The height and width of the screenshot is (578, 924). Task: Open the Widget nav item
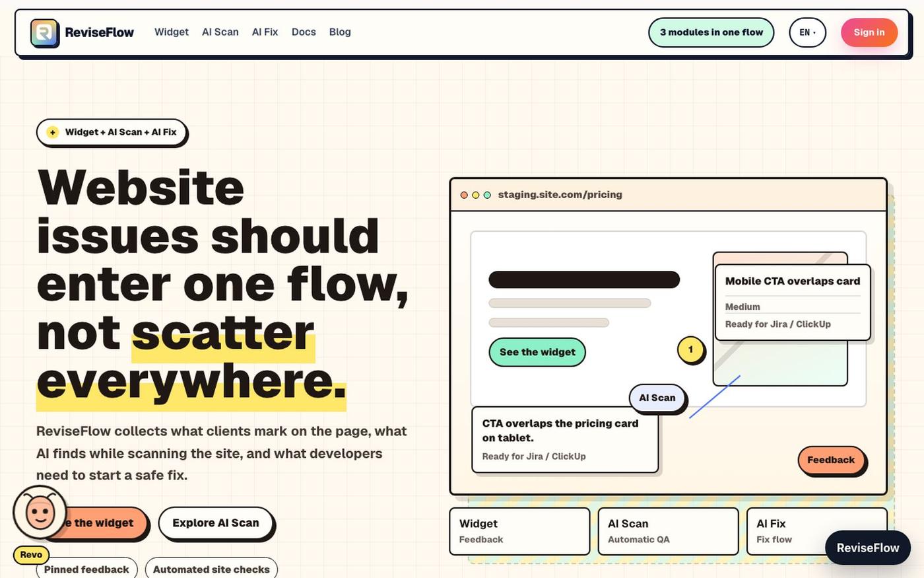coord(172,32)
